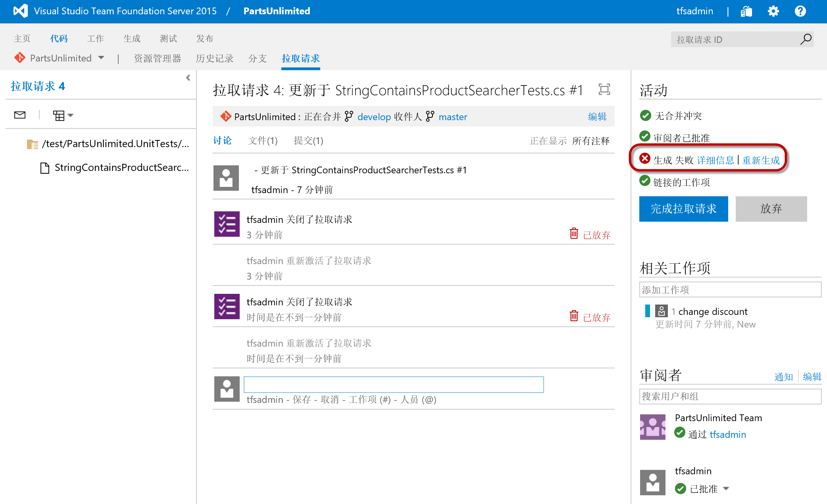Open the 代码 hub

pos(59,38)
